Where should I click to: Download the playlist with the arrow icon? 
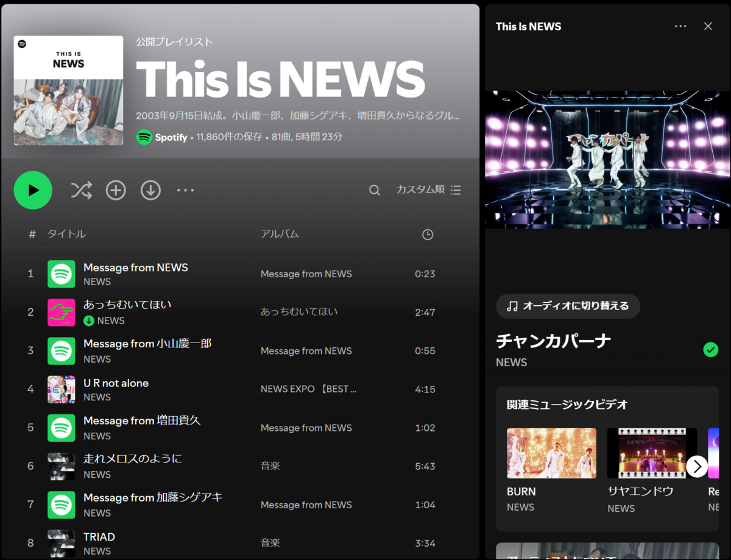[150, 190]
